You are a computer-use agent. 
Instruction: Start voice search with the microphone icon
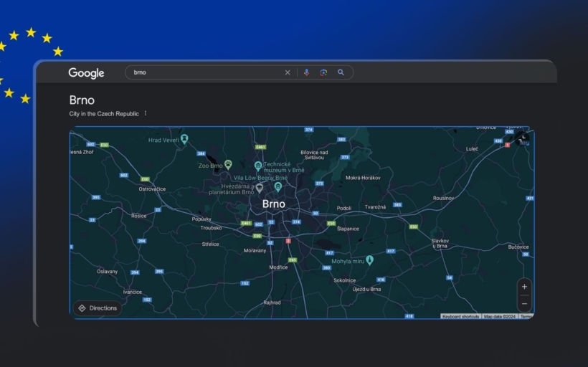(x=306, y=72)
